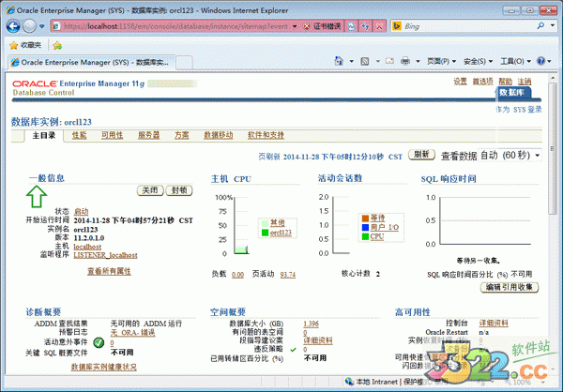Click the 控制台 详细资料 link
Screen dimensions: 563x392
[x=494, y=324]
